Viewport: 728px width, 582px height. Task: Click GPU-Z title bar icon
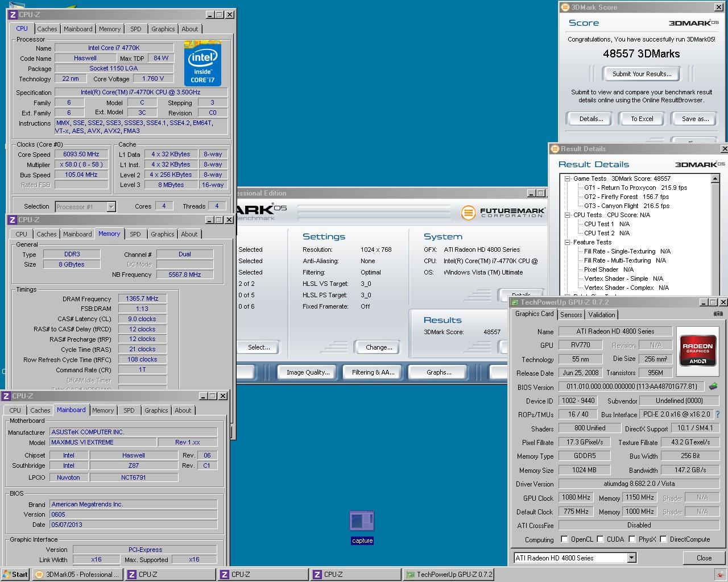pyautogui.click(x=515, y=302)
